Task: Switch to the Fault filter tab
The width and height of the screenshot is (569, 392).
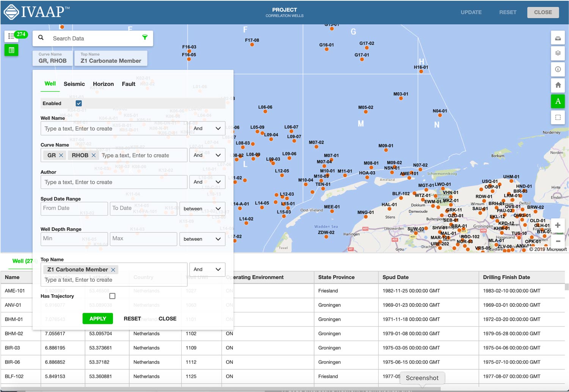Action: pos(129,84)
